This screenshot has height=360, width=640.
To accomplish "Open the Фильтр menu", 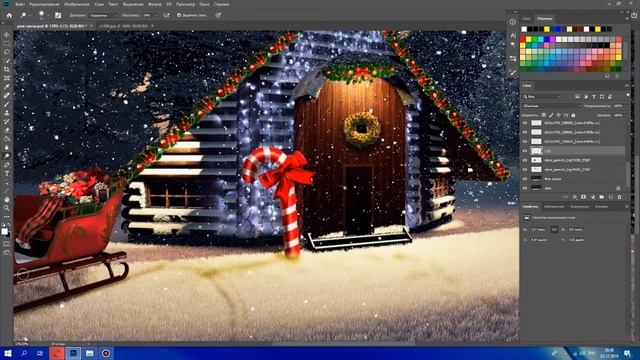I will (x=155, y=4).
